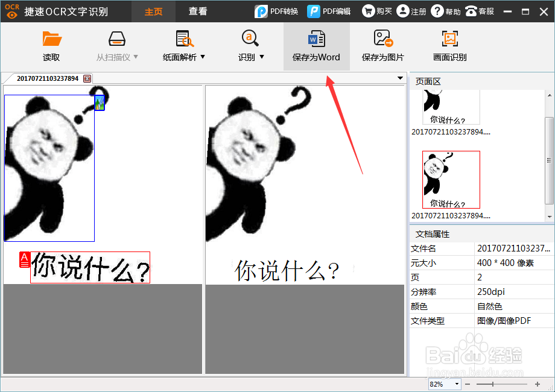Click the recognized text 你说什么? in result pane
The height and width of the screenshot is (392, 555).
point(287,271)
